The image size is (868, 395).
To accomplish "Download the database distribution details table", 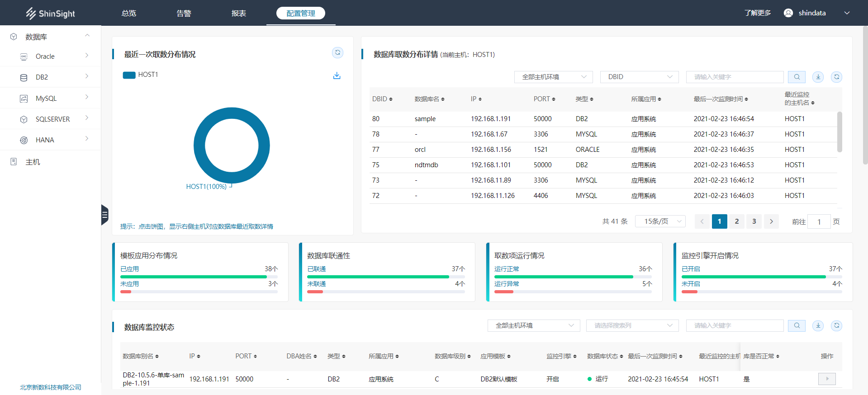I will (818, 77).
